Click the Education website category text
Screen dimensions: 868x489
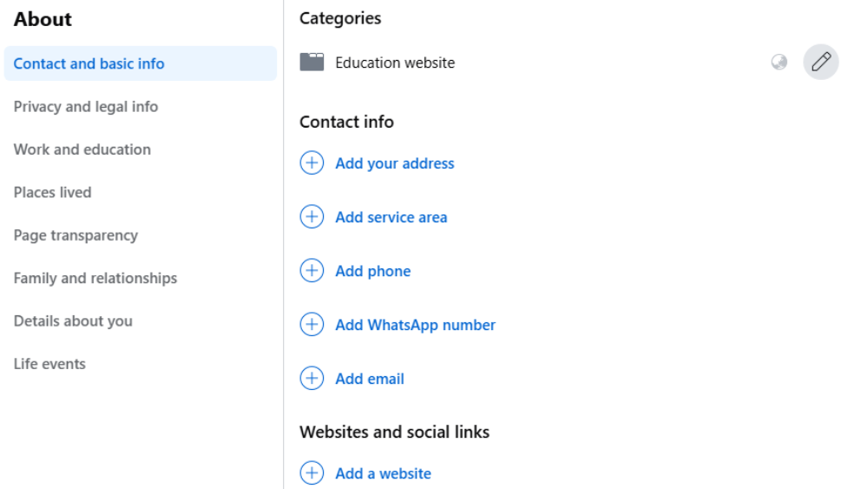coord(395,63)
